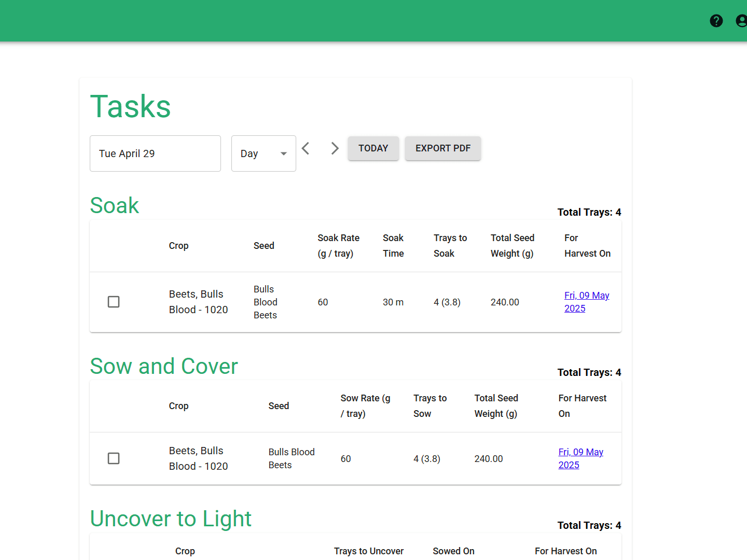The height and width of the screenshot is (560, 747).
Task: Click the Trays to Sow column header
Action: [430, 406]
